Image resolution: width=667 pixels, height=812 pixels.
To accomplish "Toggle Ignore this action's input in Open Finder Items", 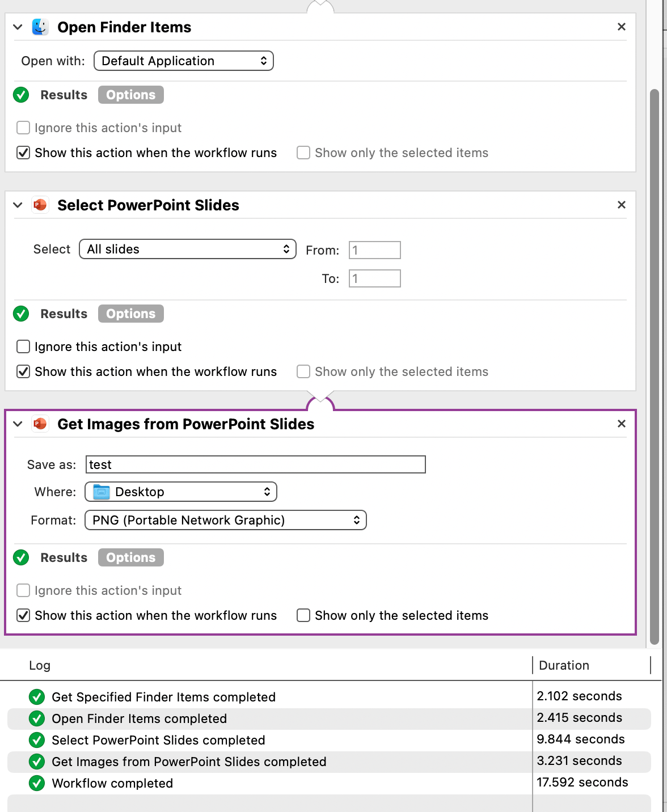I will (23, 128).
